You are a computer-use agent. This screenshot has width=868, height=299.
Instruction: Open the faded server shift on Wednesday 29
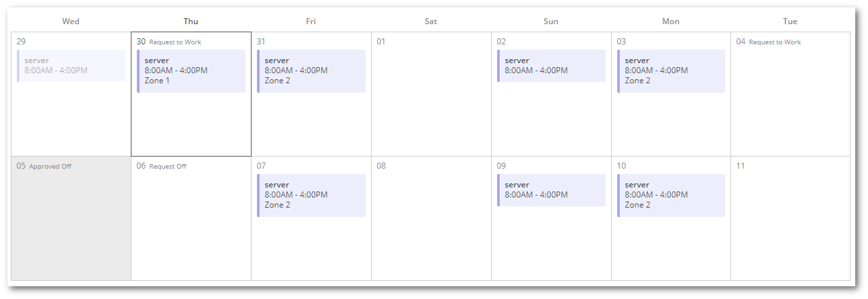[x=71, y=66]
